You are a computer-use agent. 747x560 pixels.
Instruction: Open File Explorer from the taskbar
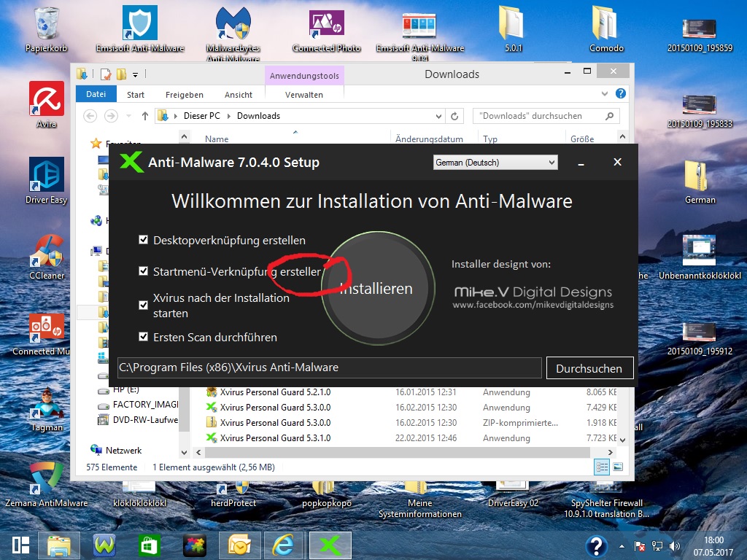point(58,545)
